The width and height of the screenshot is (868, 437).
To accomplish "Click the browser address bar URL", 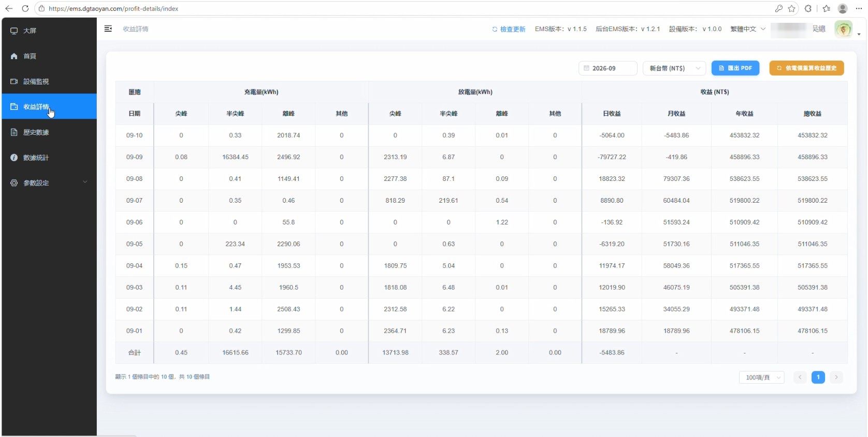I will (x=113, y=9).
